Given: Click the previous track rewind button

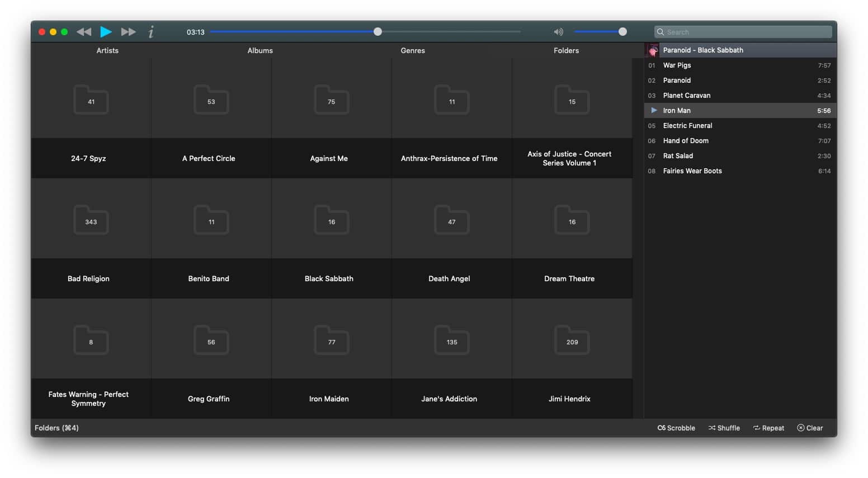Looking at the screenshot, I should pyautogui.click(x=84, y=32).
